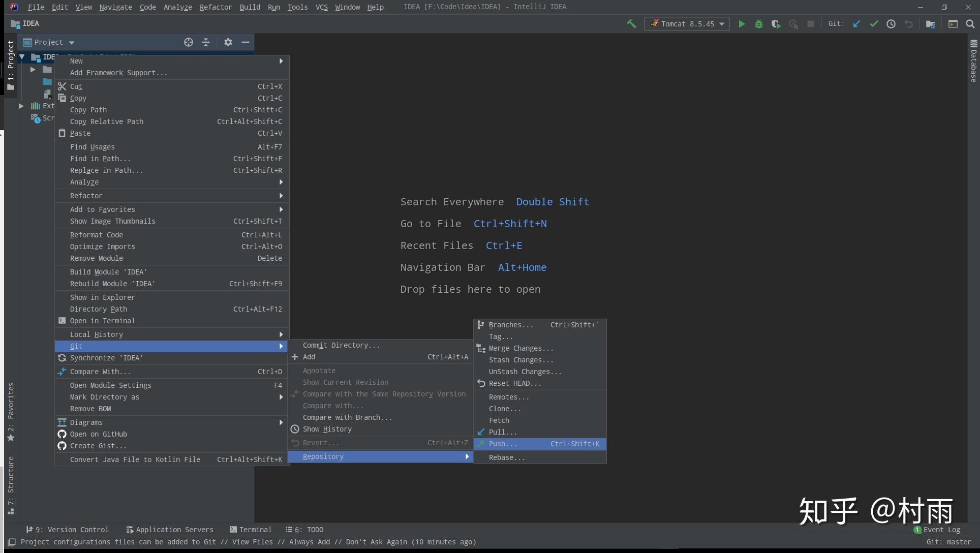Run with Coverage using shield icon
The width and height of the screenshot is (980, 553).
(776, 24)
